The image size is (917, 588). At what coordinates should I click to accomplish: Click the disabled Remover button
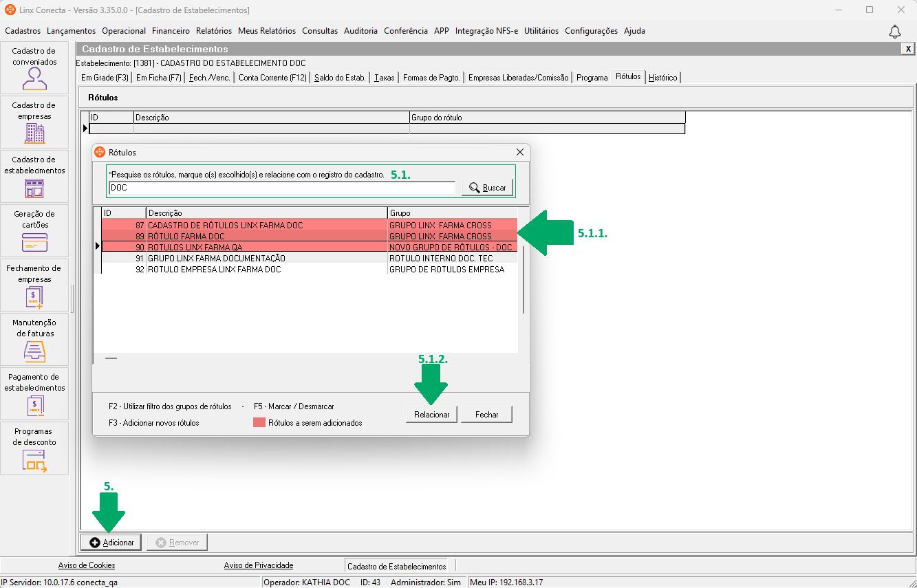(177, 543)
